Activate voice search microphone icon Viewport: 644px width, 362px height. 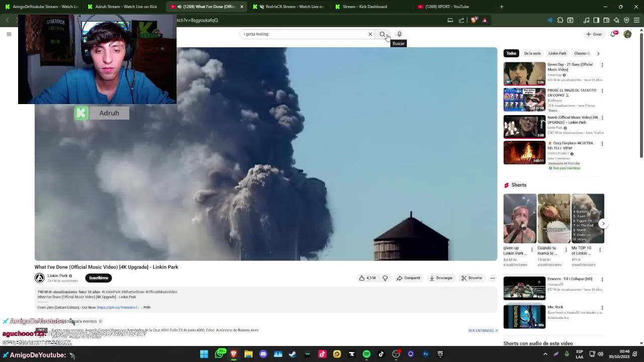399,34
